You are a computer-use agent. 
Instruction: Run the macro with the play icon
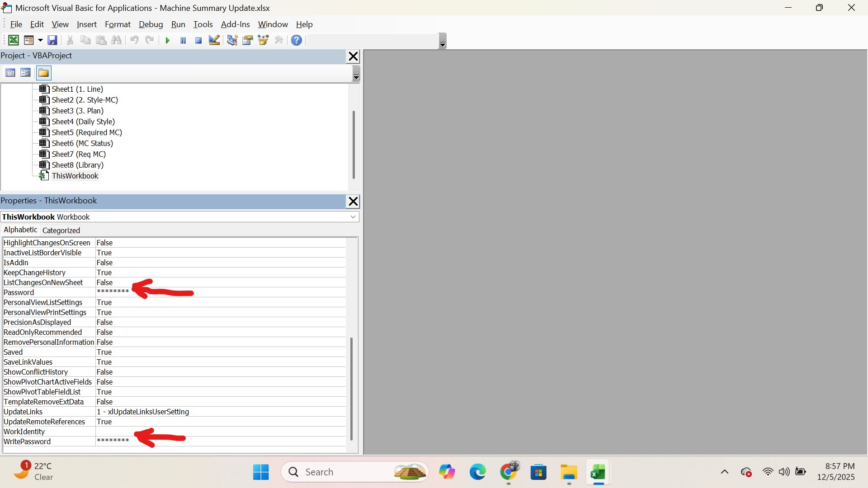coord(168,40)
